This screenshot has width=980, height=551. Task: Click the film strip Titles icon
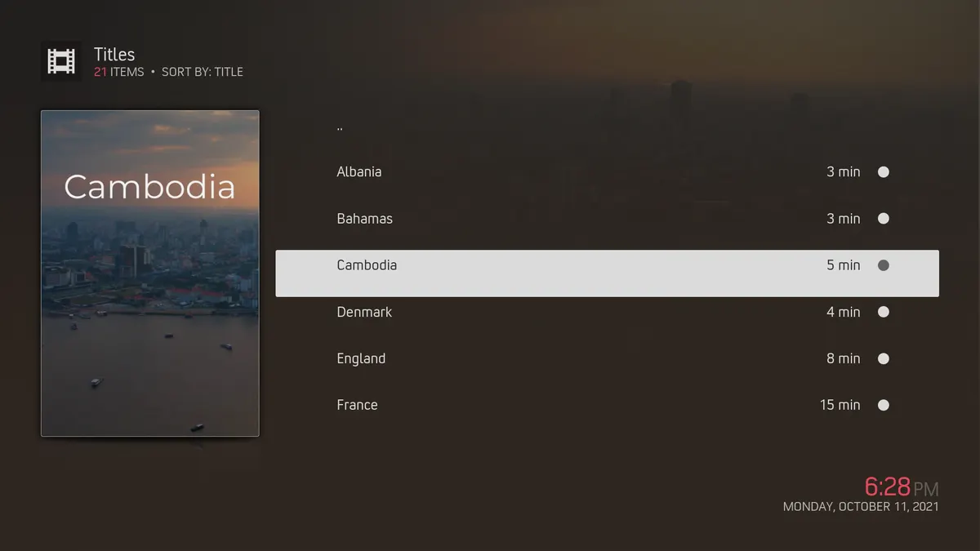(x=61, y=62)
